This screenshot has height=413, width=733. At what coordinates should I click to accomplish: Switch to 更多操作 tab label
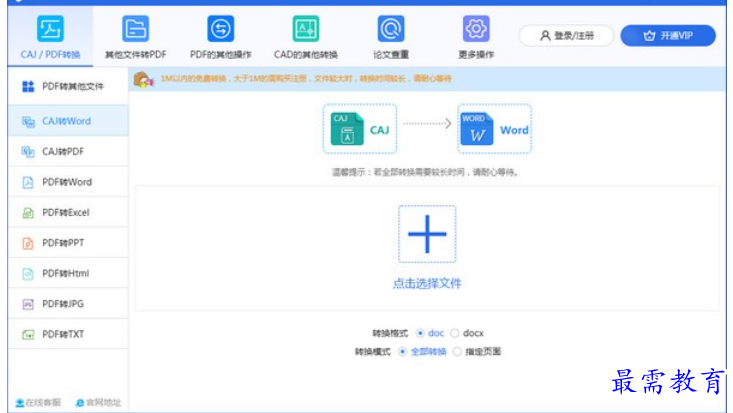[x=476, y=55]
